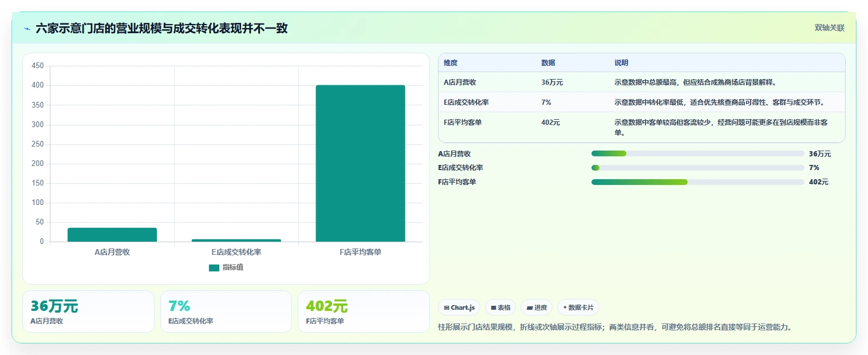Click the description starting 示意数据中转化率最低
Screen dimensions: 868x355
[720, 102]
